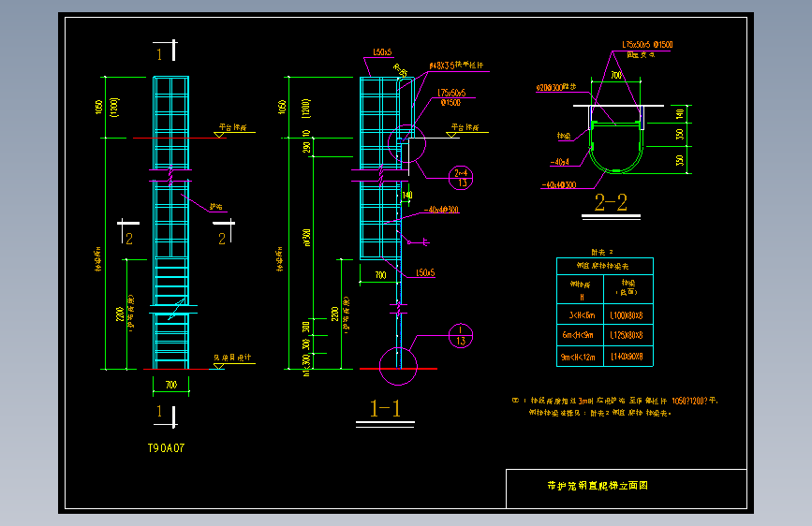The width and height of the screenshot is (812, 526).
Task: Click the 1/13 detail callout bubble
Action: click(461, 336)
